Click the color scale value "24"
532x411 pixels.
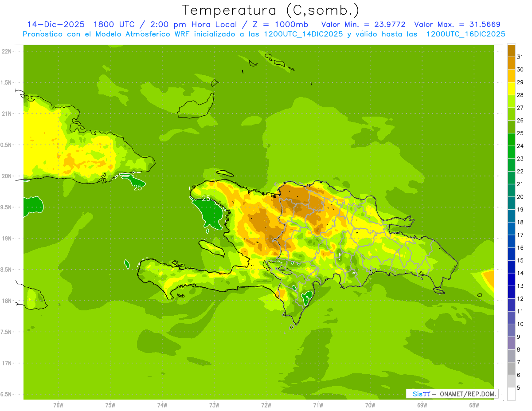coord(520,146)
